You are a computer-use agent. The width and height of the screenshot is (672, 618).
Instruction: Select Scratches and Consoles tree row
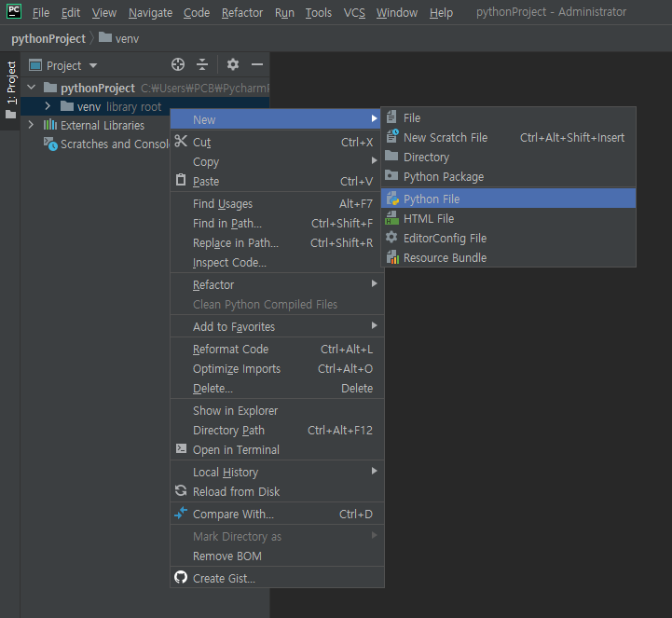95,144
